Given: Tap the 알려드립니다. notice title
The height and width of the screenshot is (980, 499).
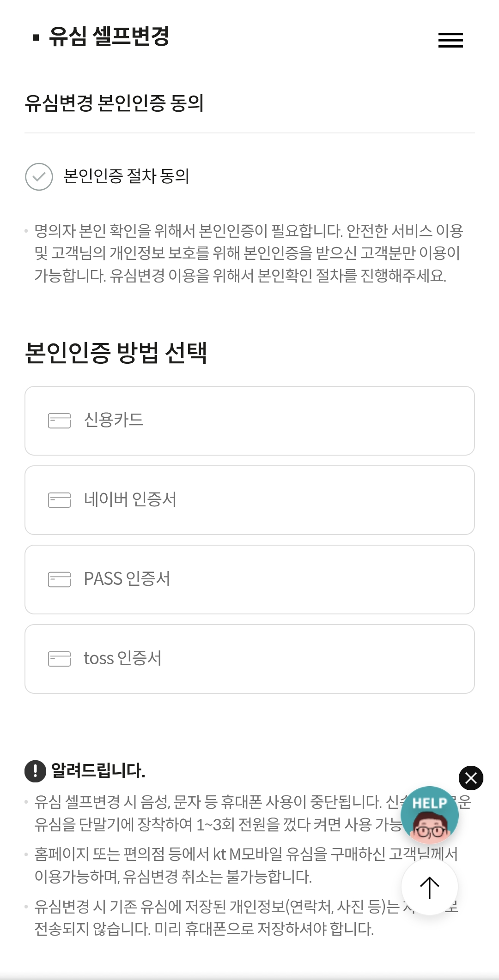Looking at the screenshot, I should click(x=98, y=771).
